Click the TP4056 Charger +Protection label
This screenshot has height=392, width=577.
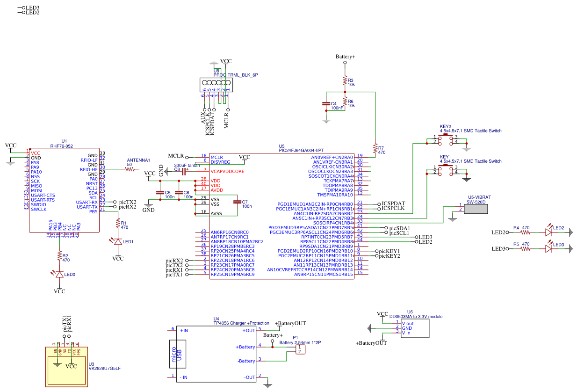[x=241, y=323]
